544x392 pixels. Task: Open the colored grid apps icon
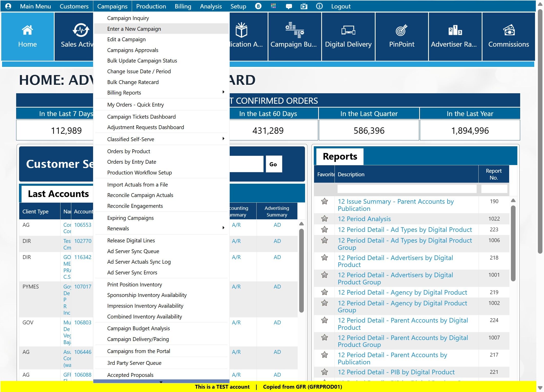pos(273,6)
